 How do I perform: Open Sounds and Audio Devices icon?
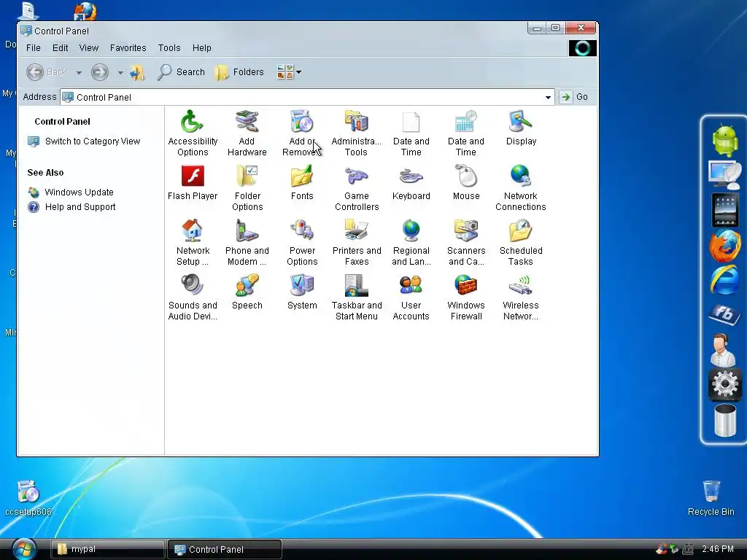tap(193, 286)
